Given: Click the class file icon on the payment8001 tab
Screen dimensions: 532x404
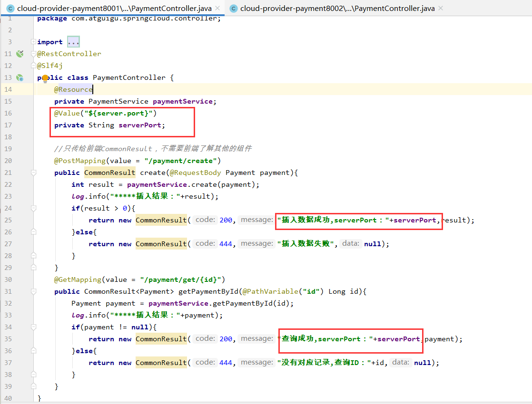Looking at the screenshot, I should pyautogui.click(x=10, y=9).
